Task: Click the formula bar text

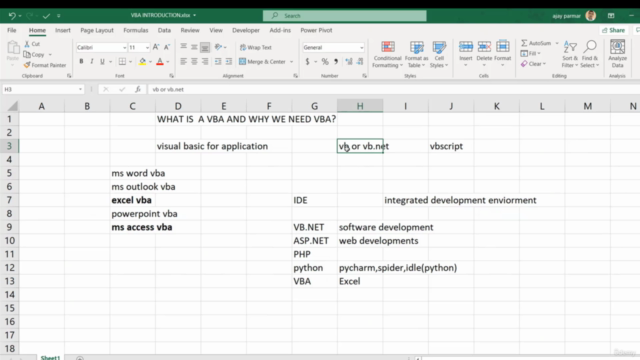Action: point(168,89)
